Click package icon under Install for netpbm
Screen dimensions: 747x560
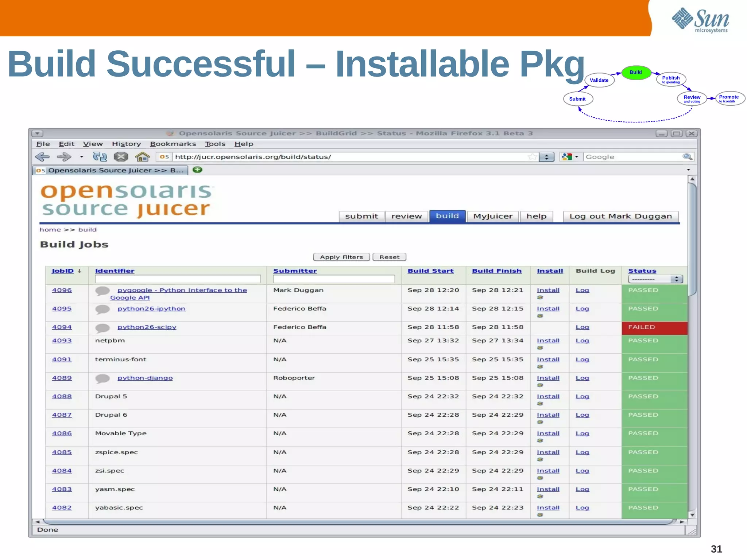[540, 348]
